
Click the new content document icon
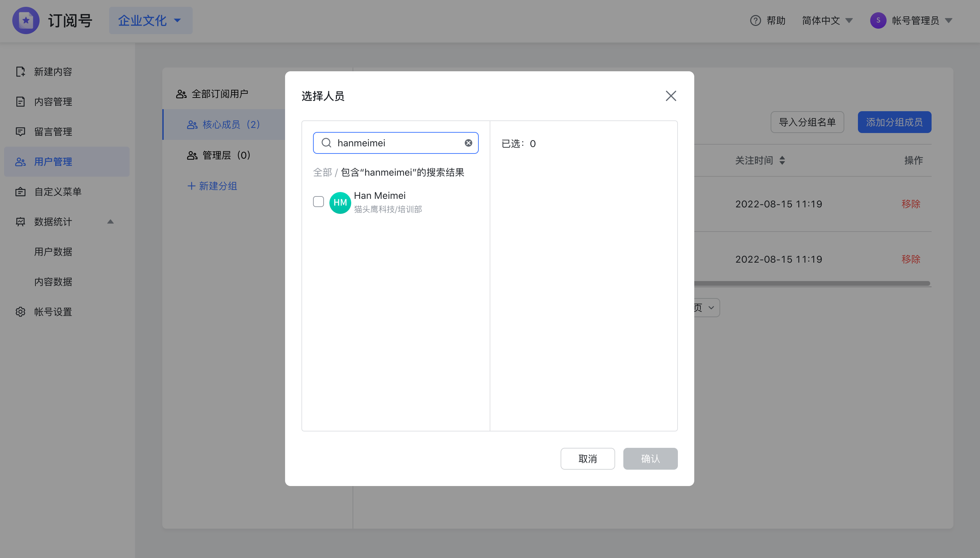pos(20,72)
